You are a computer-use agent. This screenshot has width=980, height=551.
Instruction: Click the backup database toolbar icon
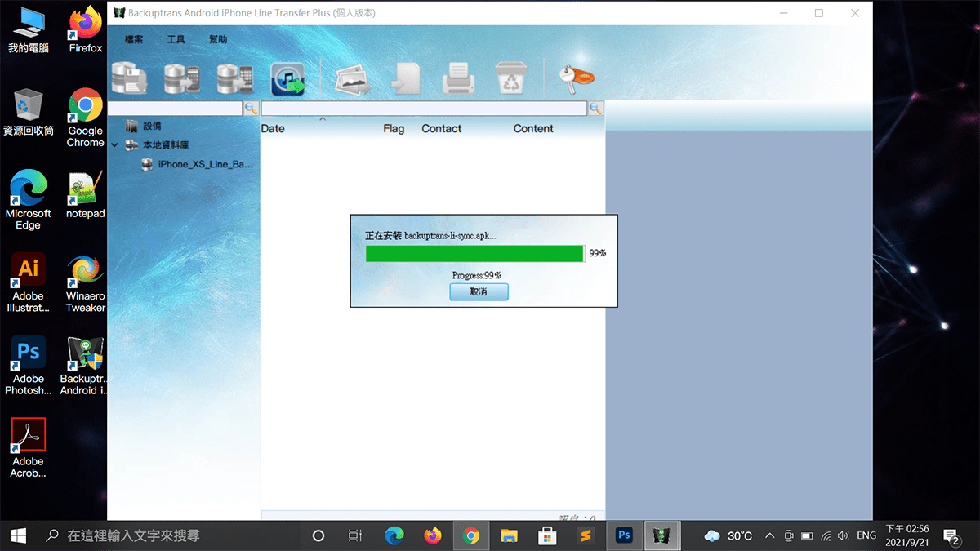click(129, 78)
